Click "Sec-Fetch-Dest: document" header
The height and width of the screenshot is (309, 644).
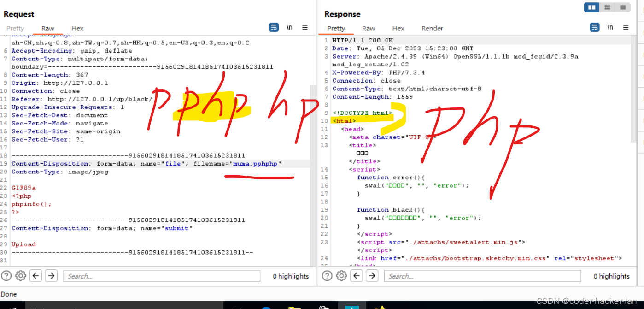click(60, 115)
